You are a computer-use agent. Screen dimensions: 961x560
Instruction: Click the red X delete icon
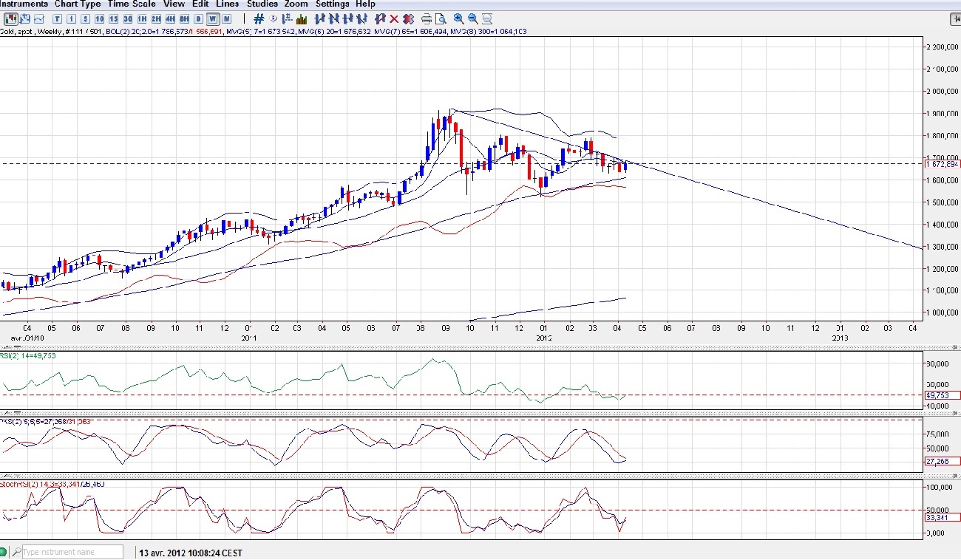point(394,18)
